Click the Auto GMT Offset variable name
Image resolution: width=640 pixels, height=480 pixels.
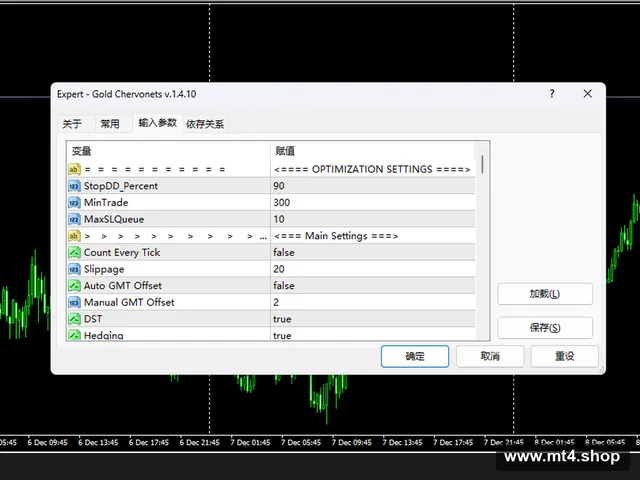[x=123, y=286]
